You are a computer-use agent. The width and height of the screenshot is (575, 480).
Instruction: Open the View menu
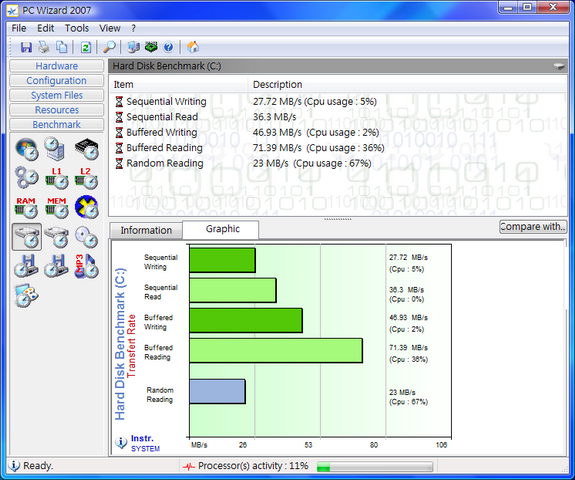coord(110,28)
